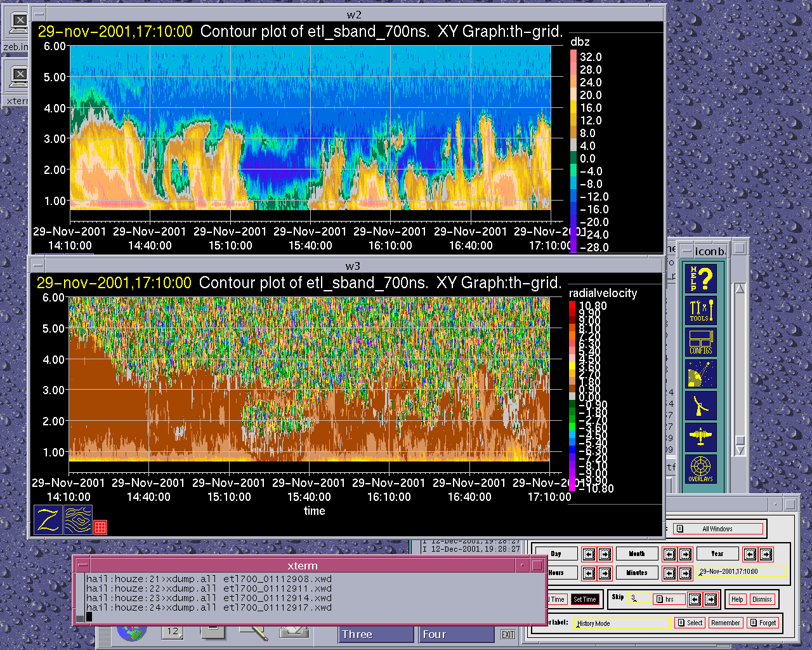
Task: Click the CONFIGS layout icon
Action: [701, 342]
